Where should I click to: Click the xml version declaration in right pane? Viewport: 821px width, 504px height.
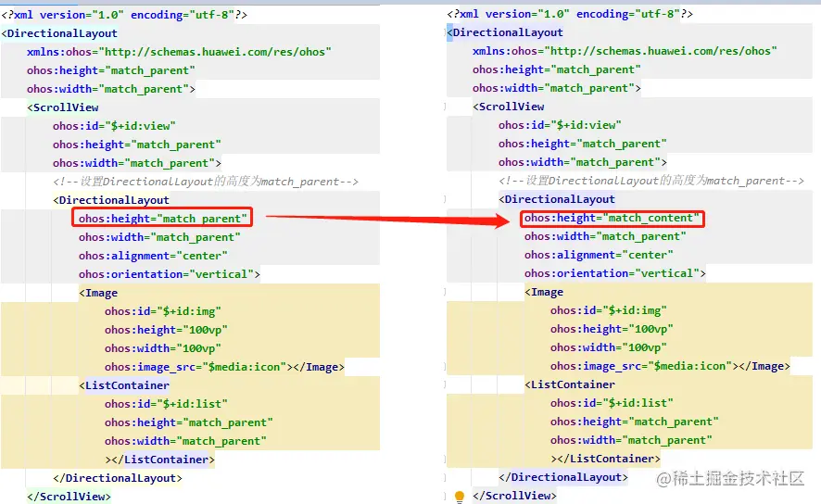pos(570,14)
